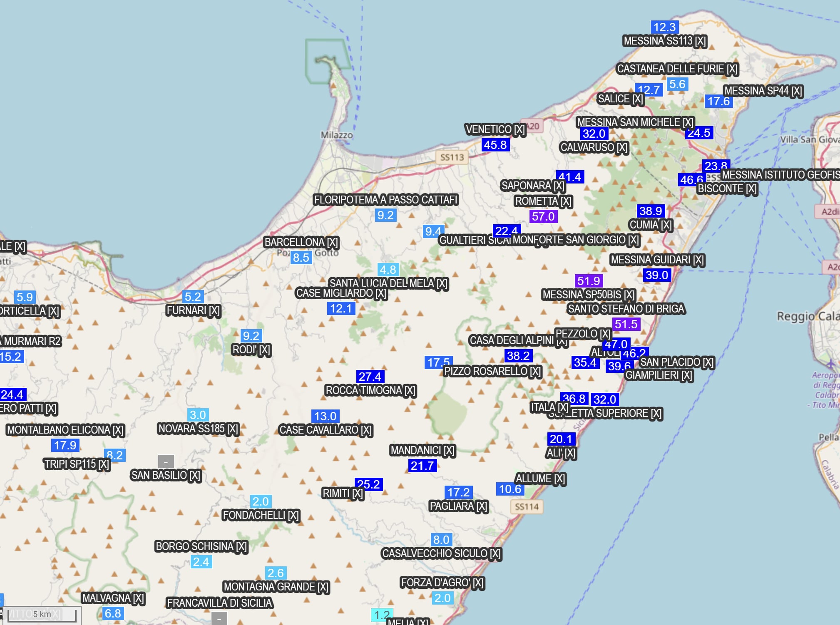This screenshot has width=840, height=625.
Task: Click the 21.7 marker below Mandanici
Action: (x=422, y=466)
